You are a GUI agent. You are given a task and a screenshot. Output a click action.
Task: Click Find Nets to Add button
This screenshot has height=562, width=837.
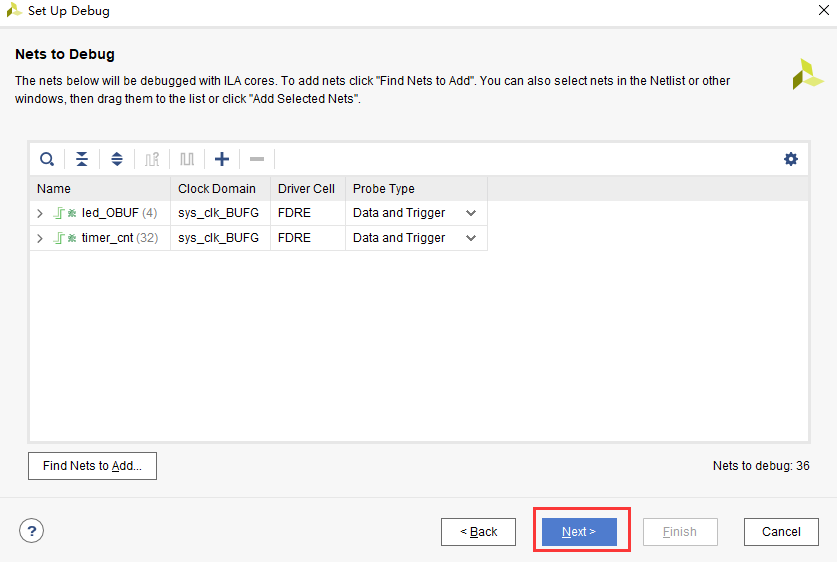92,466
